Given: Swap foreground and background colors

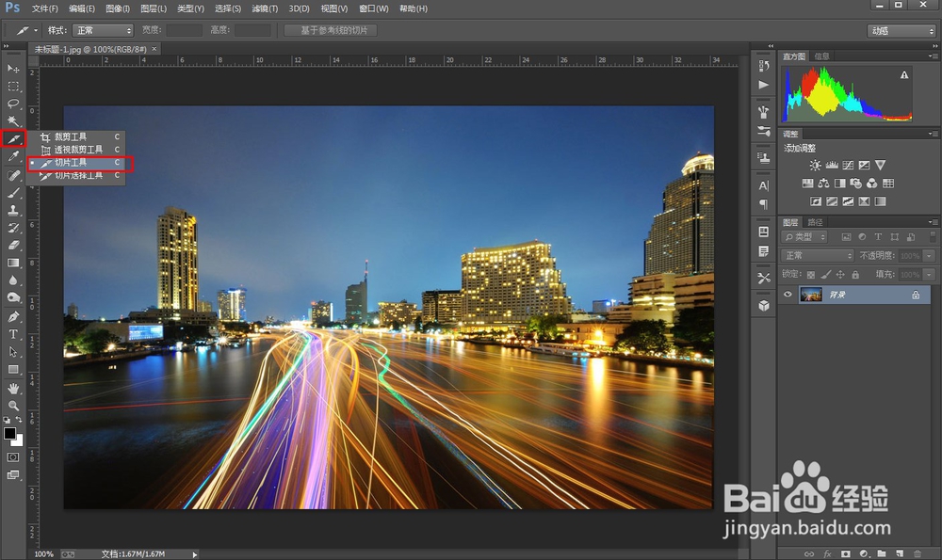Looking at the screenshot, I should click(x=19, y=420).
